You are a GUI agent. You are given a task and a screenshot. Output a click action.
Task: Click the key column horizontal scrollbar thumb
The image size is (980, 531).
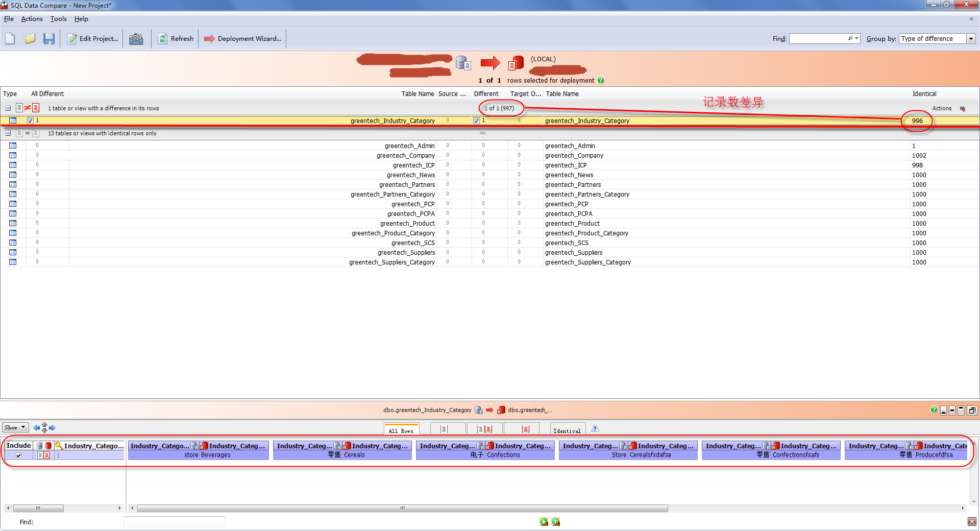click(38, 508)
